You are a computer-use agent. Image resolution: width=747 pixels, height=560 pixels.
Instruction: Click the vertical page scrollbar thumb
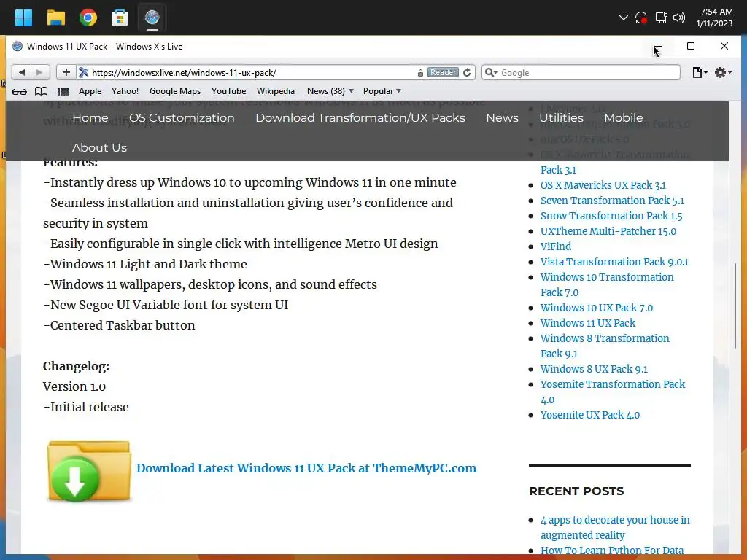click(735, 306)
